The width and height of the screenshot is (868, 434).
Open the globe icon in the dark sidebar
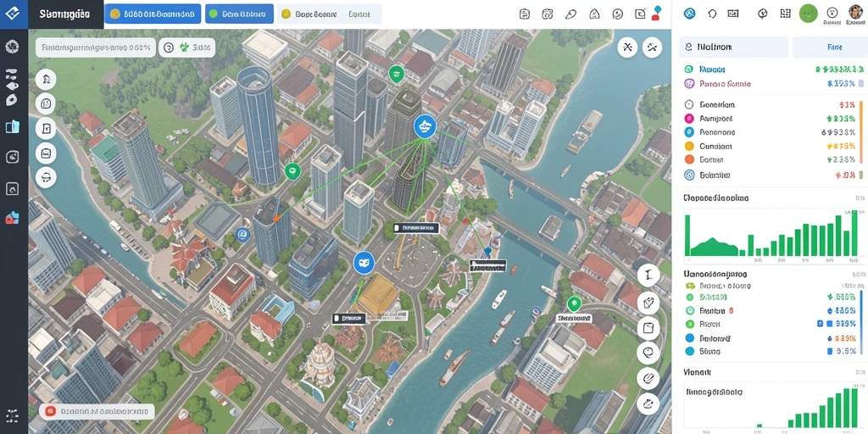[x=12, y=47]
